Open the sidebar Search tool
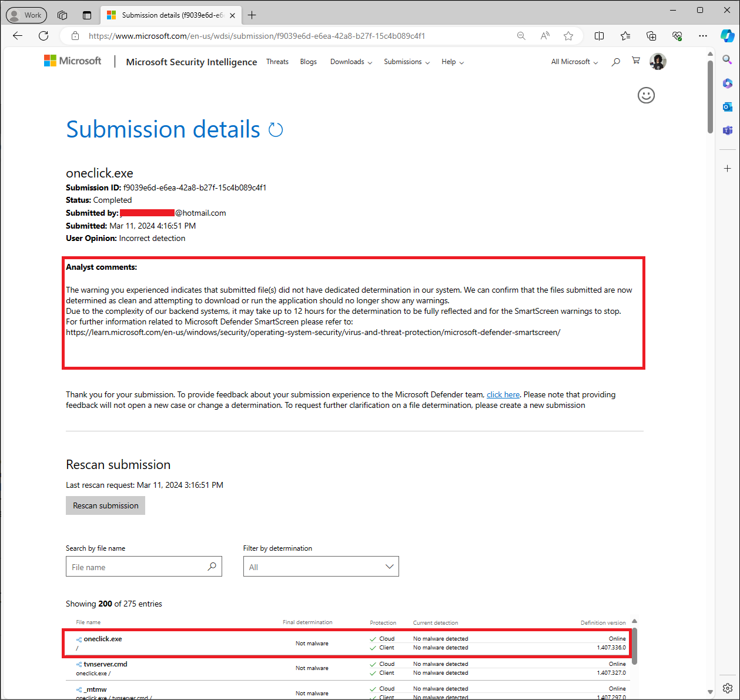Image resolution: width=740 pixels, height=700 pixels. [x=728, y=59]
